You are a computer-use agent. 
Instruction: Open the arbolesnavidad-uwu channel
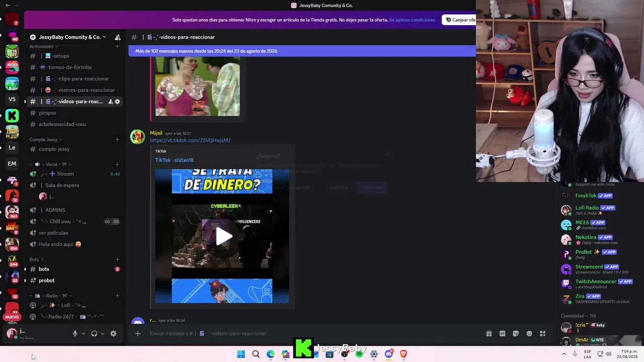(74, 124)
